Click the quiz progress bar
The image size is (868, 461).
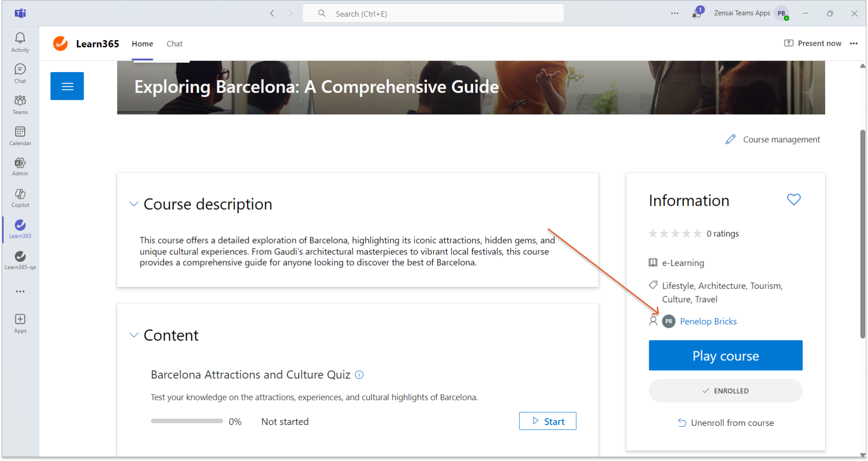187,421
